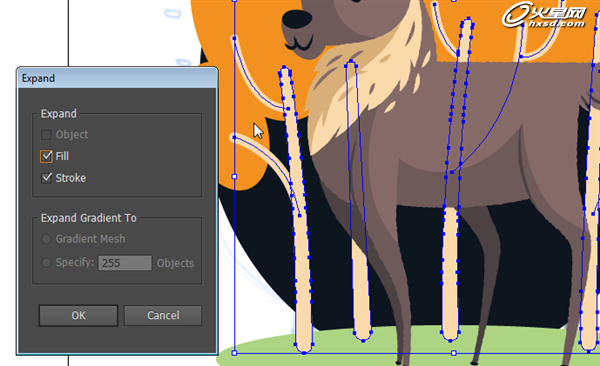Select the Specify radio option
Screen dimensions: 600x366
point(46,263)
